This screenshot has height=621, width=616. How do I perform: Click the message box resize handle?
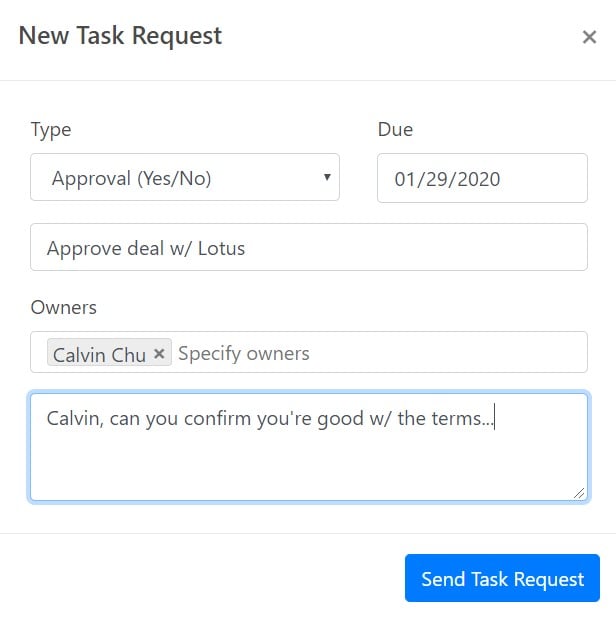coord(579,492)
